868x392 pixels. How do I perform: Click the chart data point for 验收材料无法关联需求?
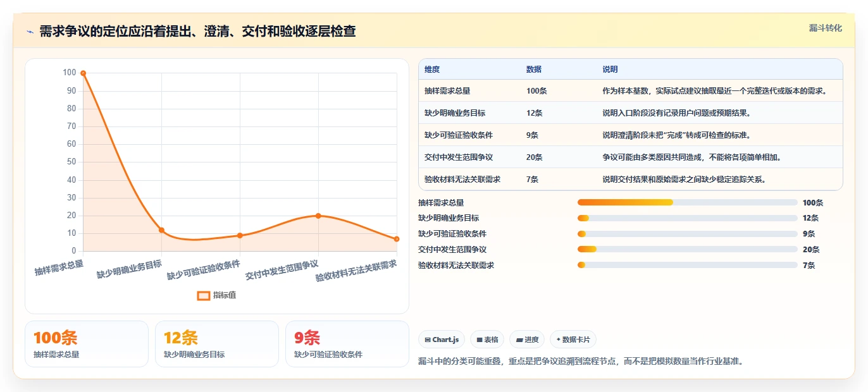(397, 239)
